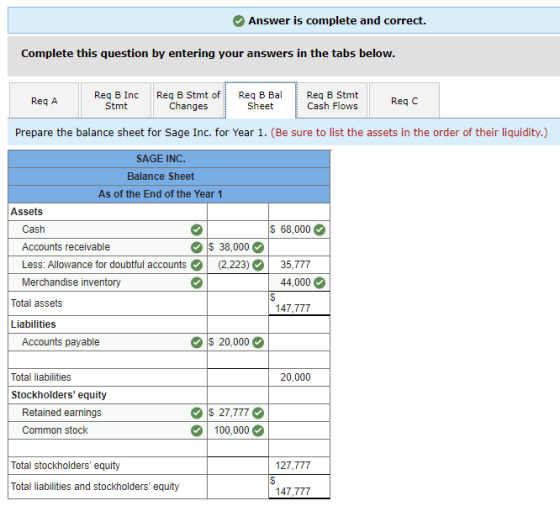Click the empty liability row under Accounts payable

pos(108,360)
